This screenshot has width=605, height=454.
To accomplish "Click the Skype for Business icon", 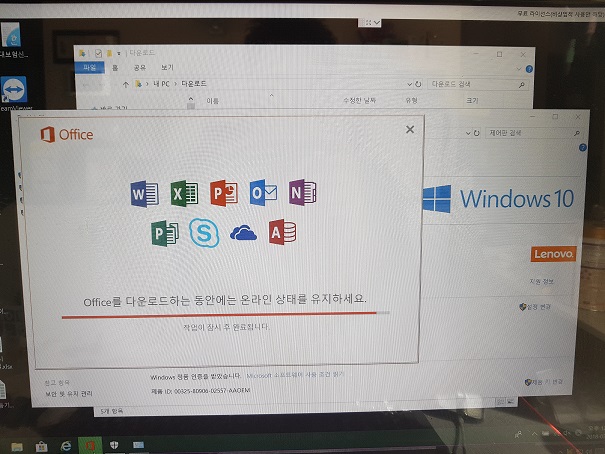I will 204,233.
